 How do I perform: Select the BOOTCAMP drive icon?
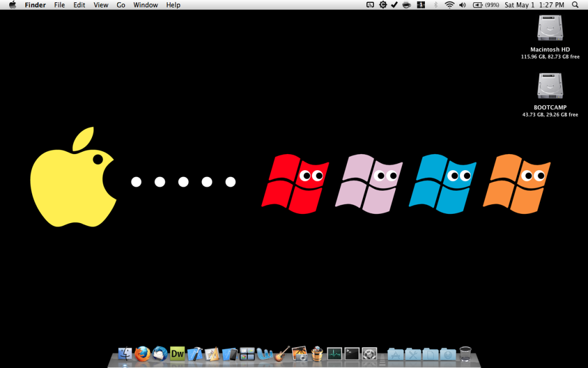[x=550, y=86]
